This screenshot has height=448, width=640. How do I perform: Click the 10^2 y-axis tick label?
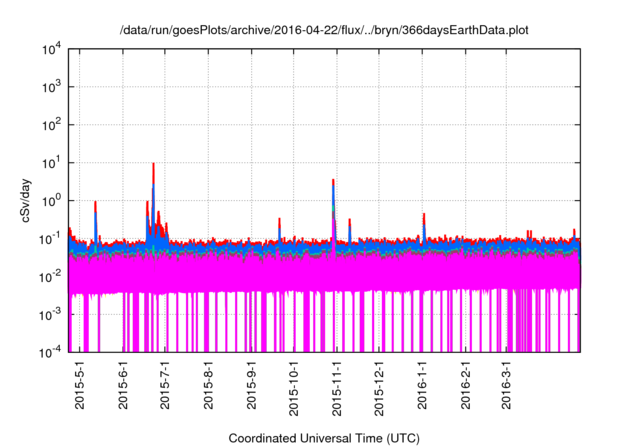(x=52, y=125)
